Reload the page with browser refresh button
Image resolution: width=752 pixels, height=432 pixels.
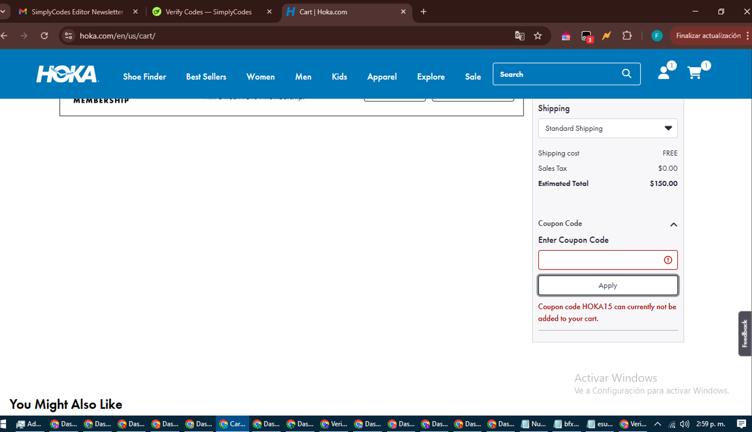tap(44, 35)
